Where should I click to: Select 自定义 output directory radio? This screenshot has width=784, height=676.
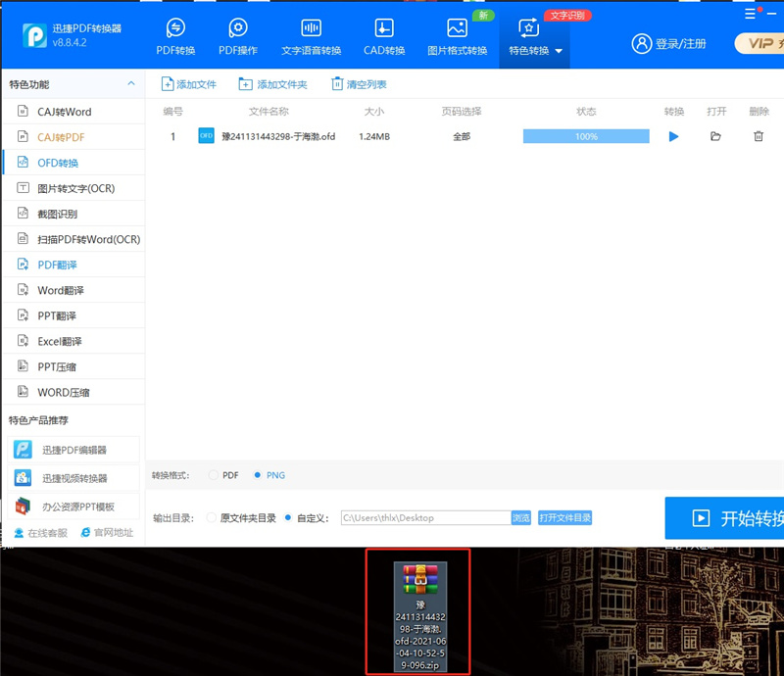[x=288, y=517]
